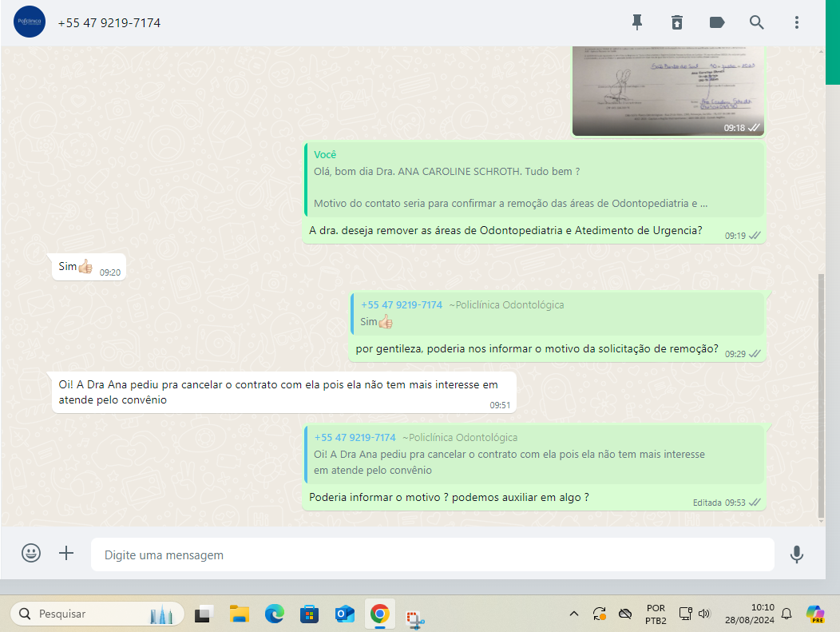The width and height of the screenshot is (840, 632).
Task: Click the plus attach icon
Action: click(66, 553)
